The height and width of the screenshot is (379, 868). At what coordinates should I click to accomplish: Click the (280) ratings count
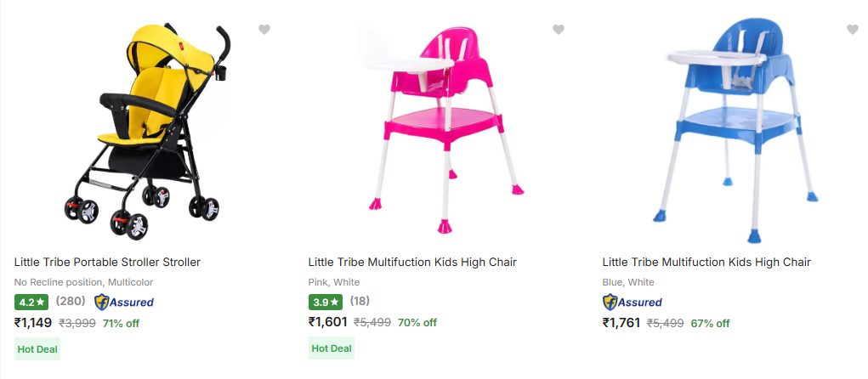coord(71,301)
